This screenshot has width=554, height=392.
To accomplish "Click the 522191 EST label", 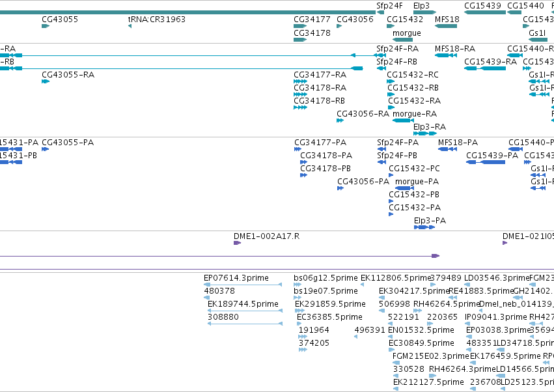I will coord(404,317).
